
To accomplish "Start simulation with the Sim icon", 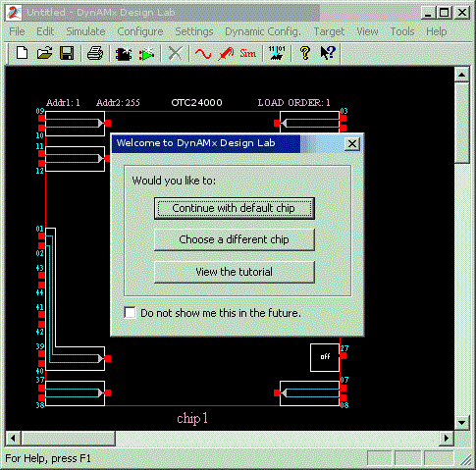I will point(247,53).
